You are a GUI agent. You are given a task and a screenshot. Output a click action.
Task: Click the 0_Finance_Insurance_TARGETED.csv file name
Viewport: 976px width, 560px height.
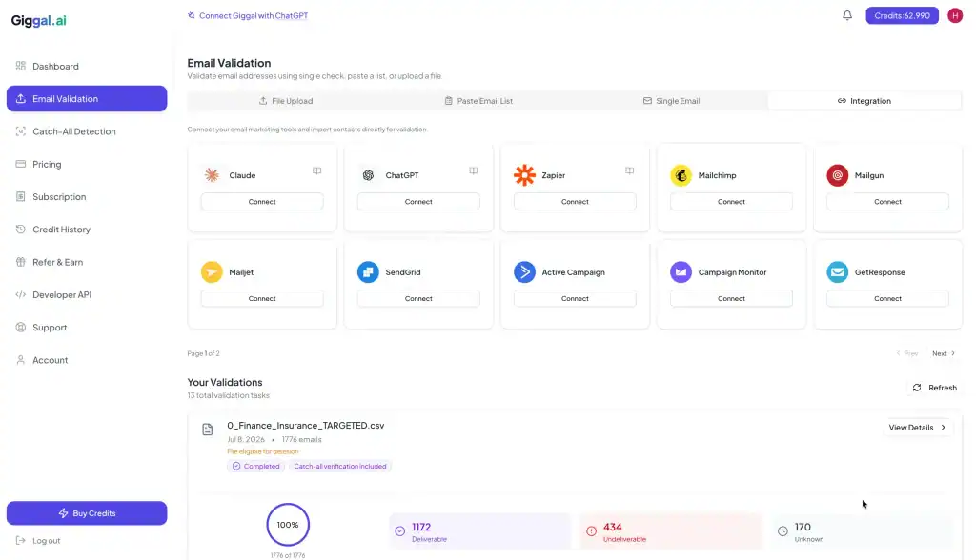(x=306, y=426)
